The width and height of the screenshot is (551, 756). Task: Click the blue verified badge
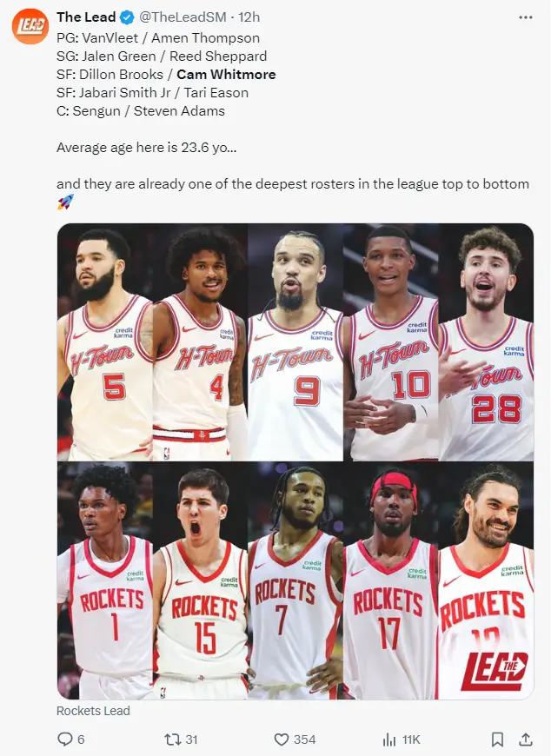(x=127, y=18)
